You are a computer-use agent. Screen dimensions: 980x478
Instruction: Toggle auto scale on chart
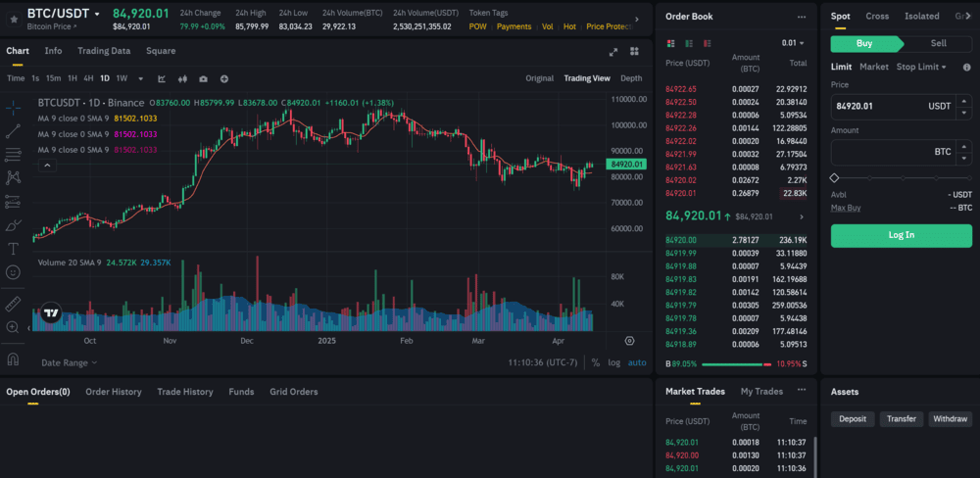click(x=637, y=362)
